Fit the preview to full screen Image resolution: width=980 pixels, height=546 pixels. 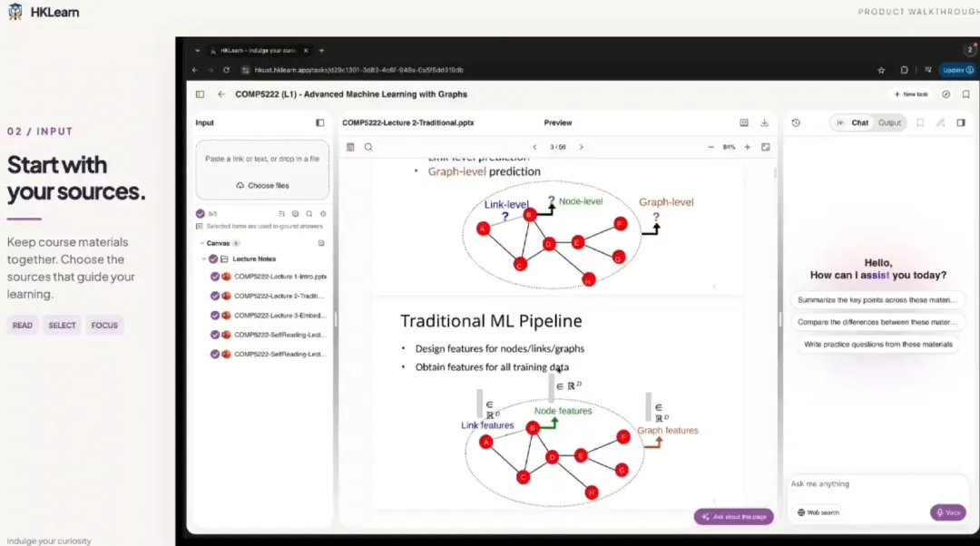click(766, 148)
